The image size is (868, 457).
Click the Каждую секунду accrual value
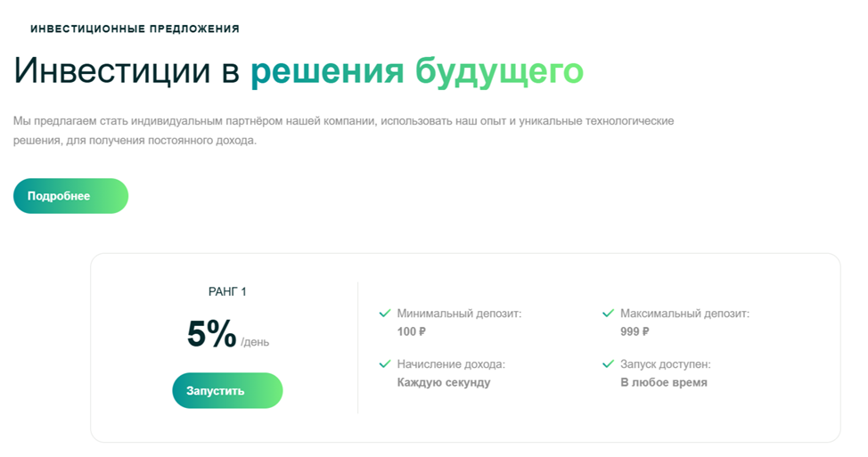pos(444,382)
